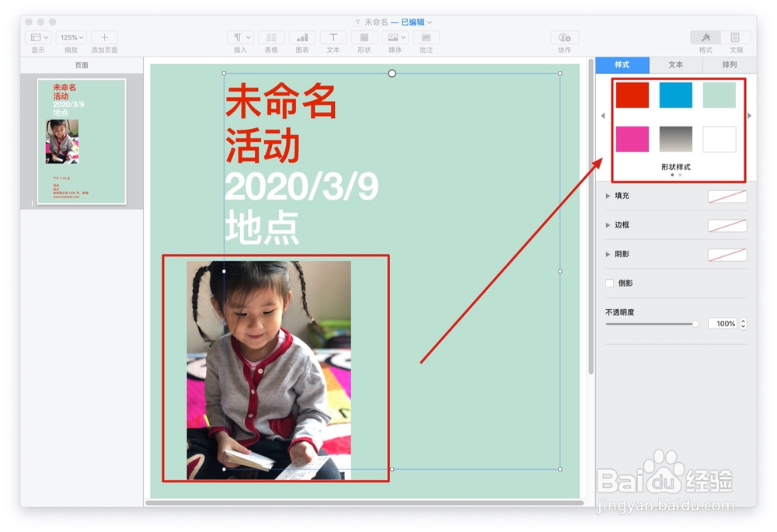
Task: Open the 排列 arrange tab
Action: click(x=728, y=65)
